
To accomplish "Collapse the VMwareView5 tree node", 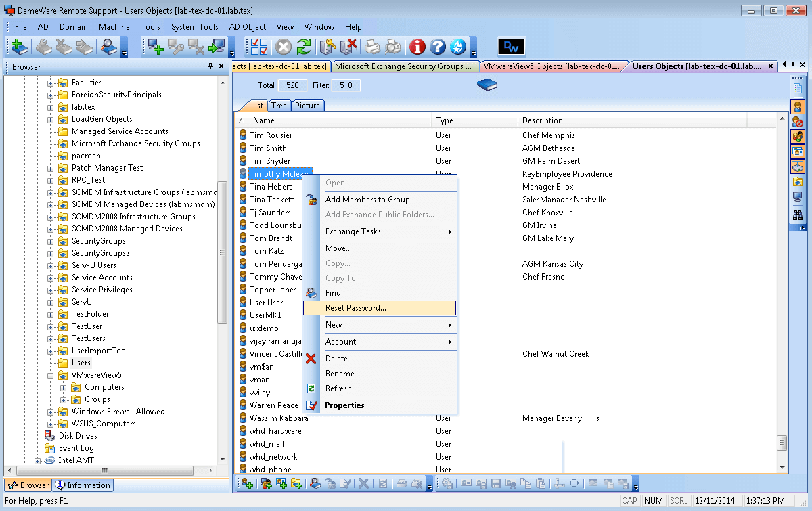I will pyautogui.click(x=51, y=375).
